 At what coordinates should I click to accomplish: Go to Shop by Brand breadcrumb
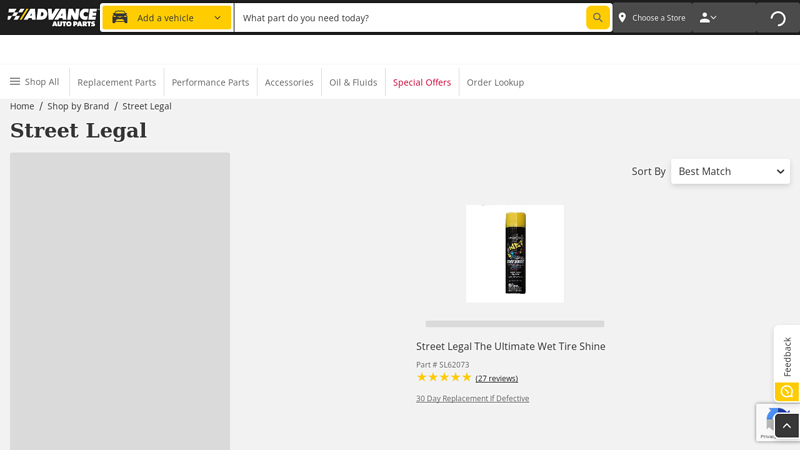pos(78,106)
